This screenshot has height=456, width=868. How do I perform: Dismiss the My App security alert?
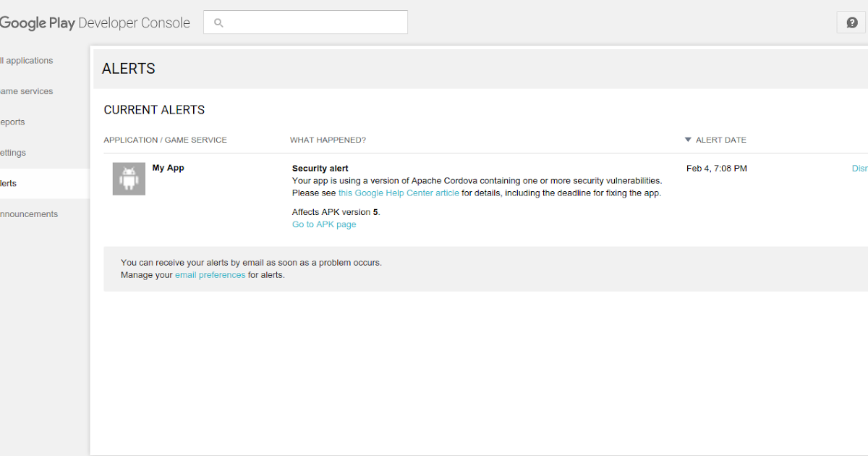click(x=859, y=169)
